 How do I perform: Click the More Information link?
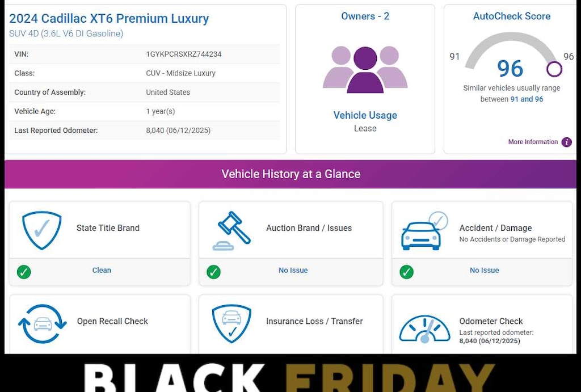point(533,142)
